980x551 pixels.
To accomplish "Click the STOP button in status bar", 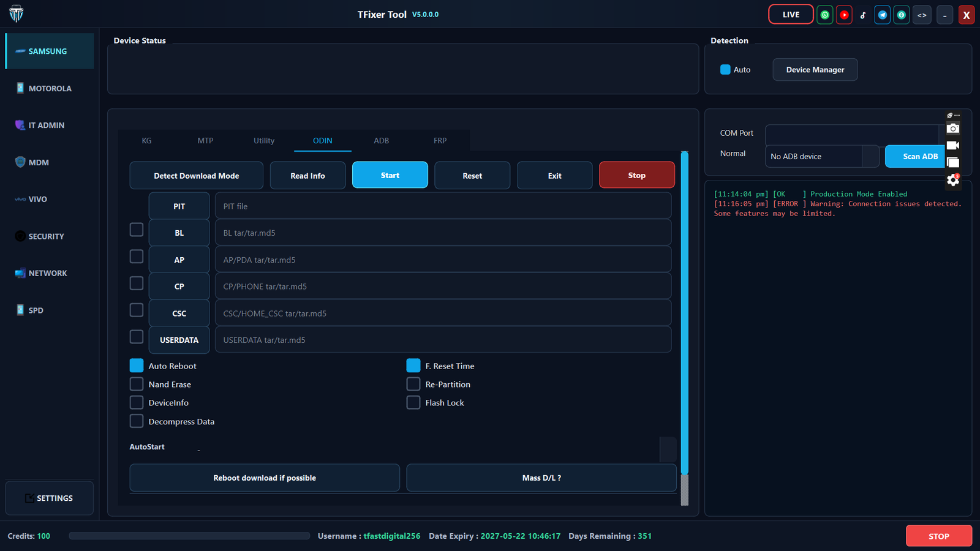I will [939, 536].
